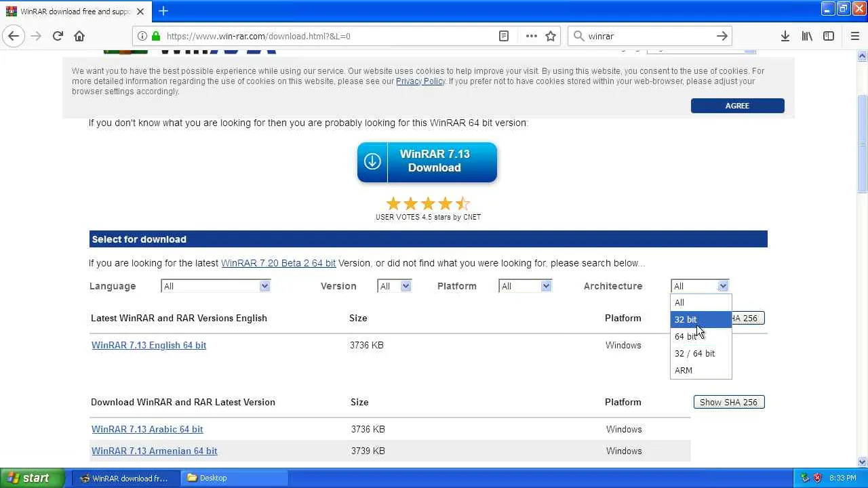Click the address bar URL field
Image resolution: width=868 pixels, height=488 pixels.
click(329, 36)
